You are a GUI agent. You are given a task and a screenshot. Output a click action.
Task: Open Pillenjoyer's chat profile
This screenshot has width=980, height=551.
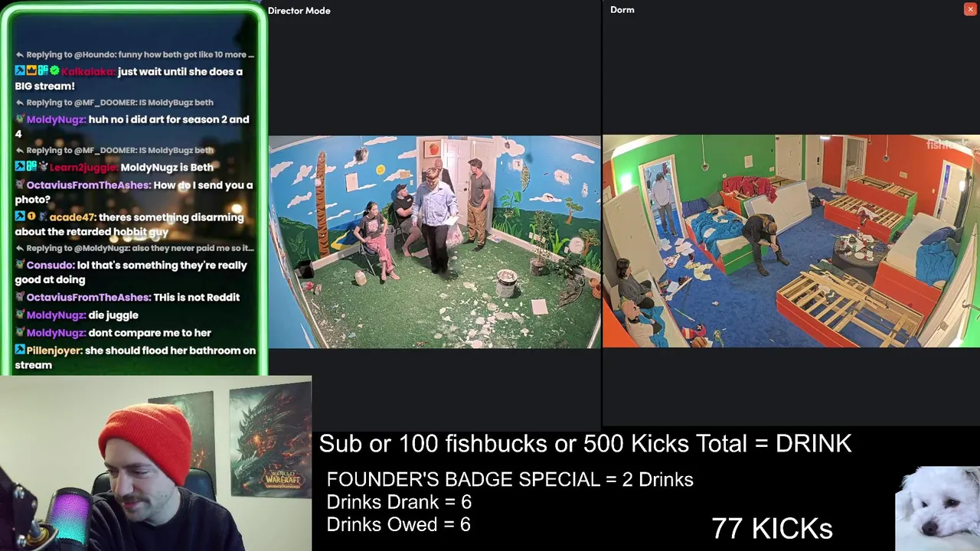coord(54,350)
